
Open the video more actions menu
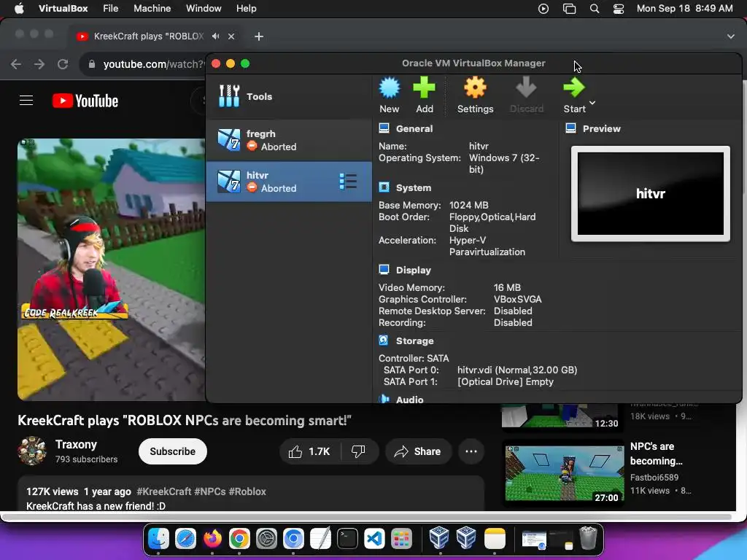coord(471,451)
